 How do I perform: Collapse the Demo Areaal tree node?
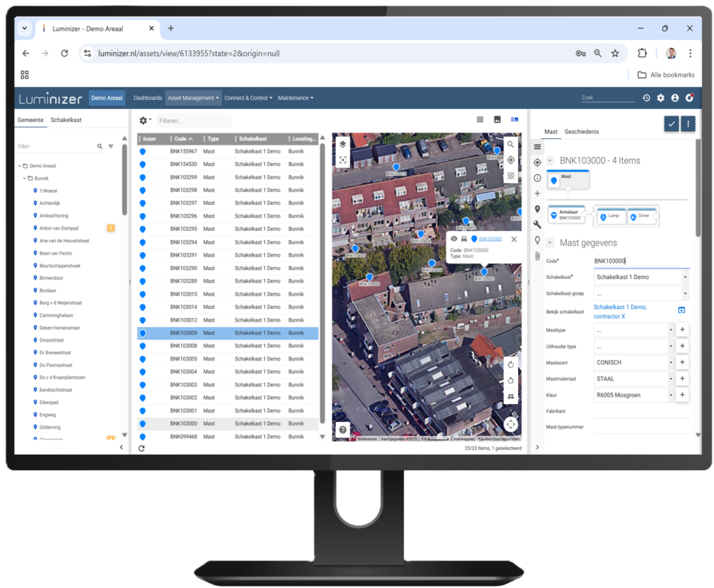20,166
